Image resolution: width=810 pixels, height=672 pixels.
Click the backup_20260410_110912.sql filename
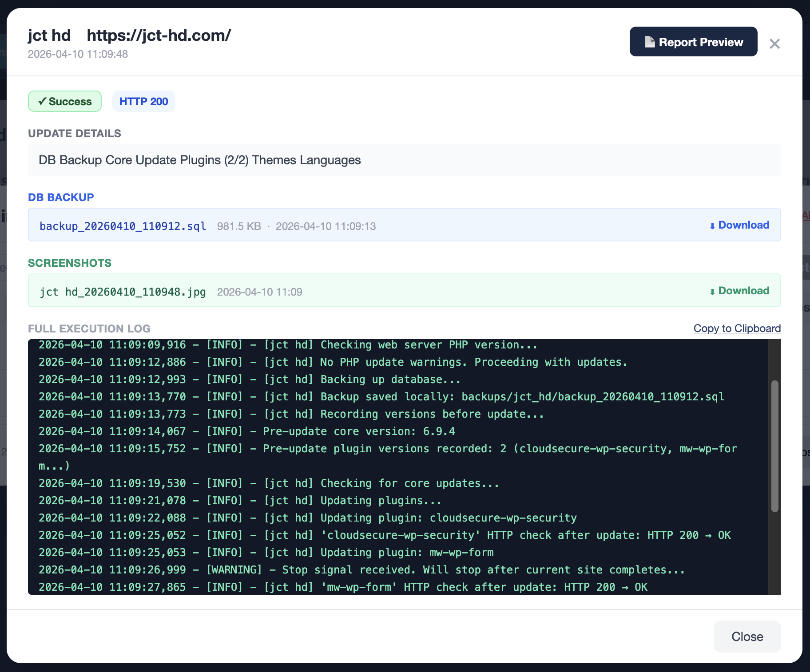[x=123, y=225]
